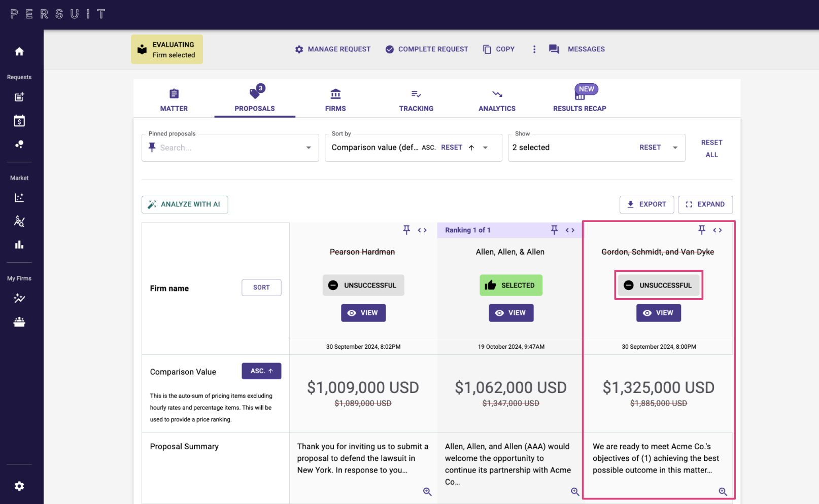
Task: Click Reset All filters
Action: pyautogui.click(x=712, y=149)
